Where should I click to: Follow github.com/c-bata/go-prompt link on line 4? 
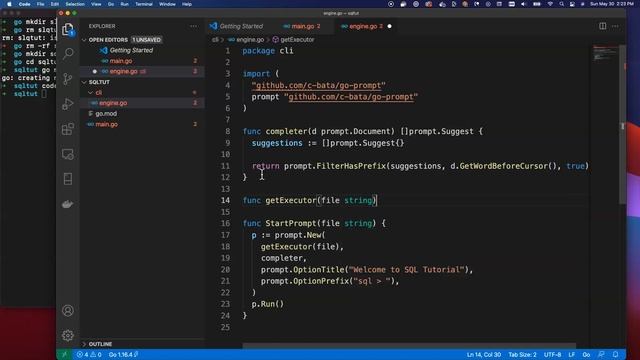[318, 85]
